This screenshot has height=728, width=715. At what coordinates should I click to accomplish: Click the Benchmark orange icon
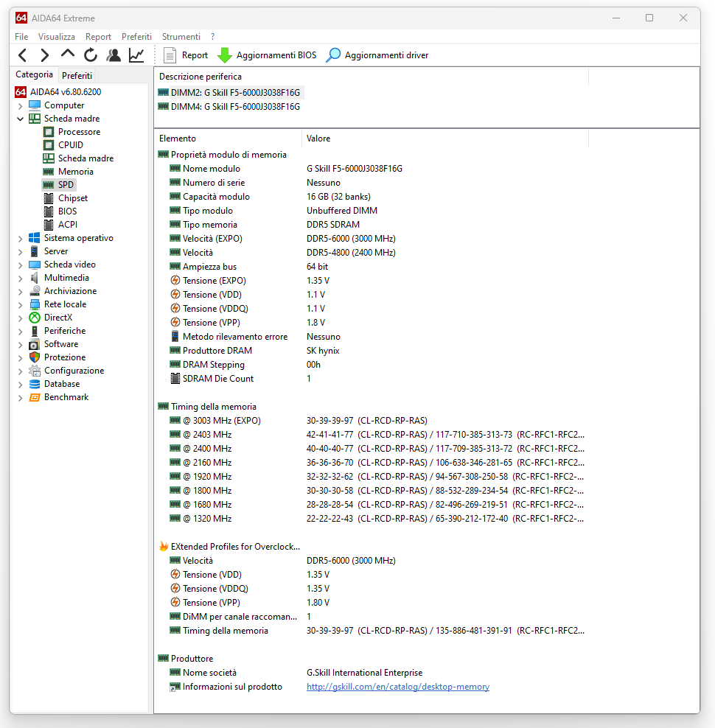tap(35, 397)
